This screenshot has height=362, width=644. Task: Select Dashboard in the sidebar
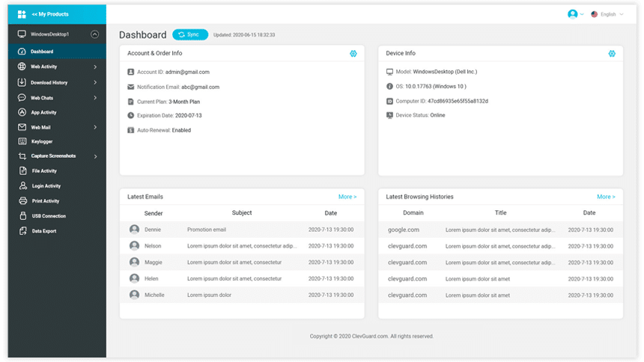coord(57,52)
